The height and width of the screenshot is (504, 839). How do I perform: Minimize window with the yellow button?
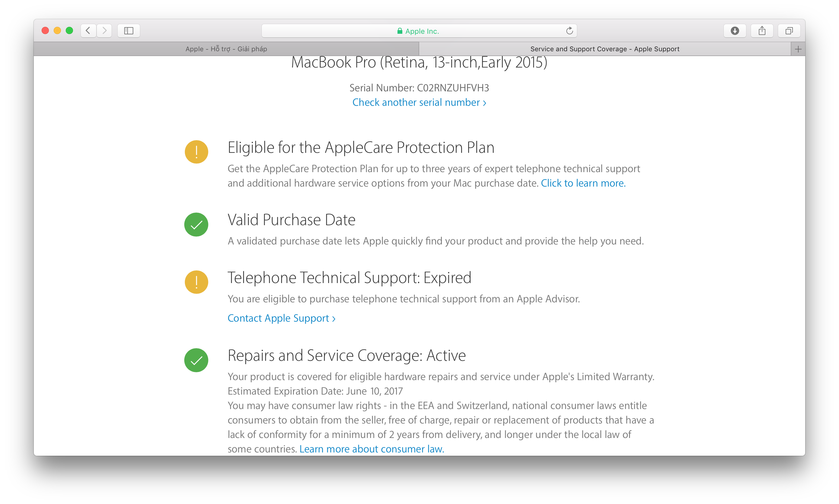click(57, 30)
